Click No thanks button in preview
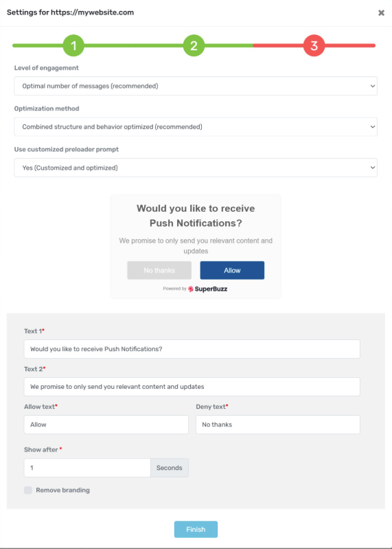392x549 pixels. pos(159,270)
